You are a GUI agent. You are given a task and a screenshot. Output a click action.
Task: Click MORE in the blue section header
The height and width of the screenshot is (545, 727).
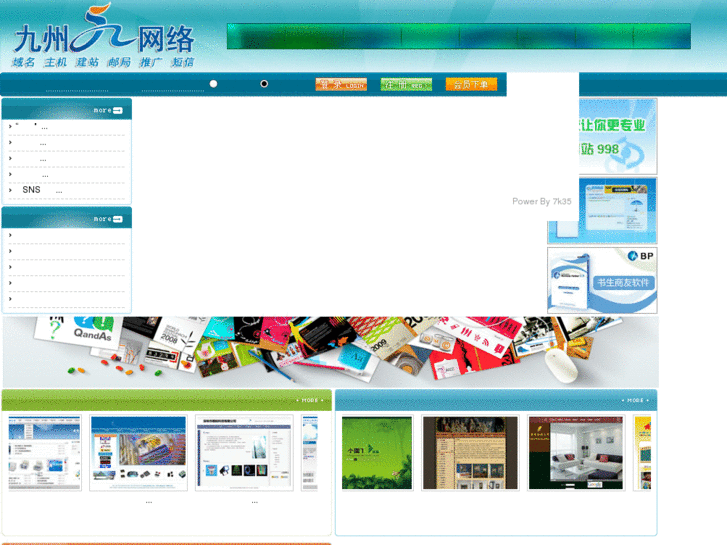coord(635,400)
